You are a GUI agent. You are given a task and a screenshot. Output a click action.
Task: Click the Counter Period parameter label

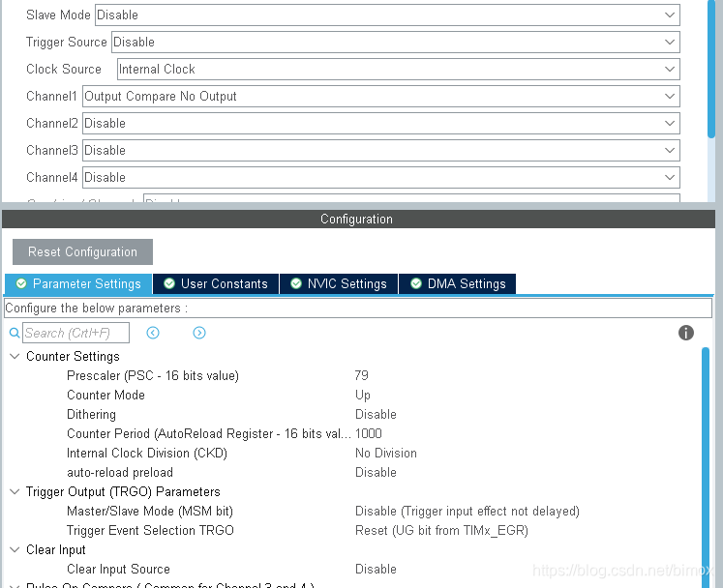tap(209, 433)
